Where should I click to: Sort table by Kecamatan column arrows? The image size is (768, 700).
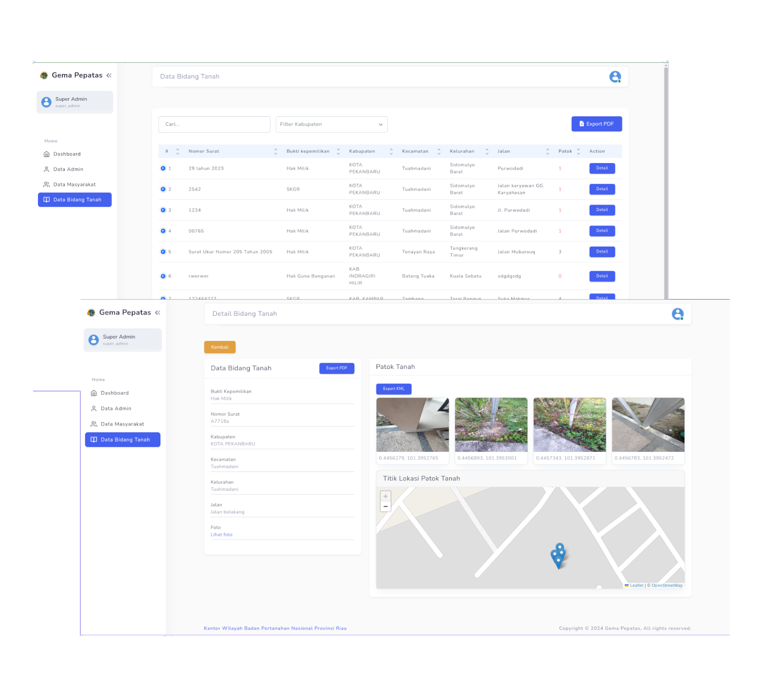[x=439, y=151]
